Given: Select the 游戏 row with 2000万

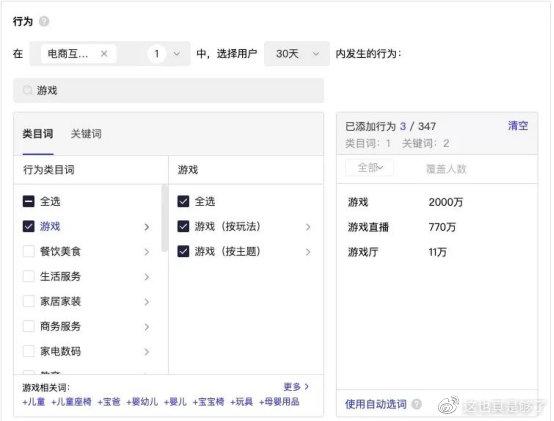Looking at the screenshot, I should pyautogui.click(x=437, y=202).
